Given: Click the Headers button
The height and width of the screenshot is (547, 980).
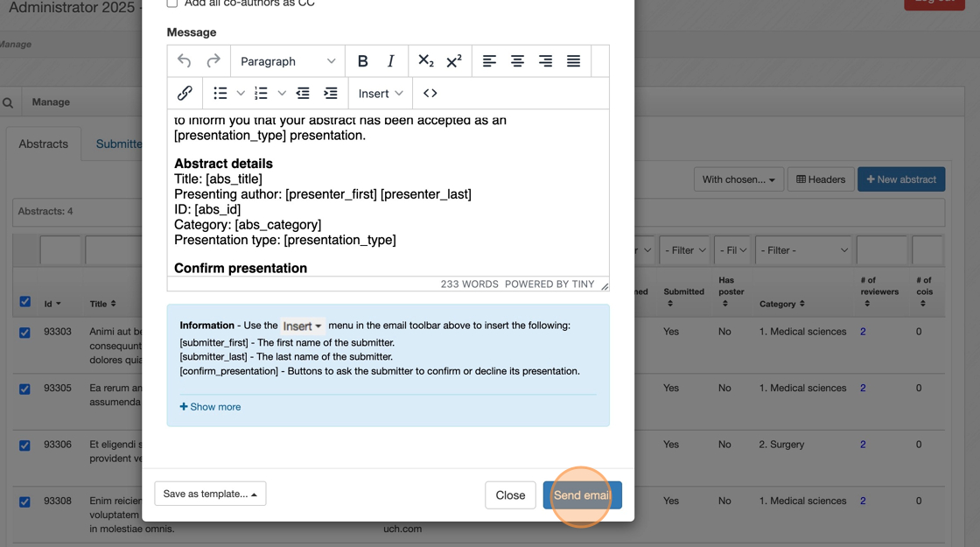Looking at the screenshot, I should pos(820,179).
